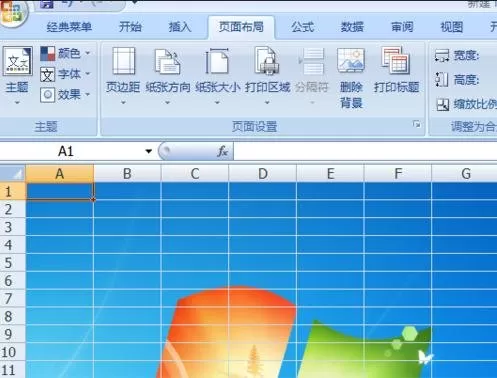Expand the 效果 dropdown arrow
Image resolution: width=497 pixels, height=378 pixels.
click(88, 95)
